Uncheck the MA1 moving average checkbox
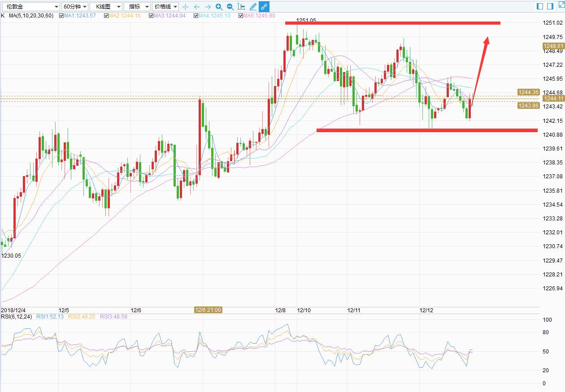 point(61,16)
